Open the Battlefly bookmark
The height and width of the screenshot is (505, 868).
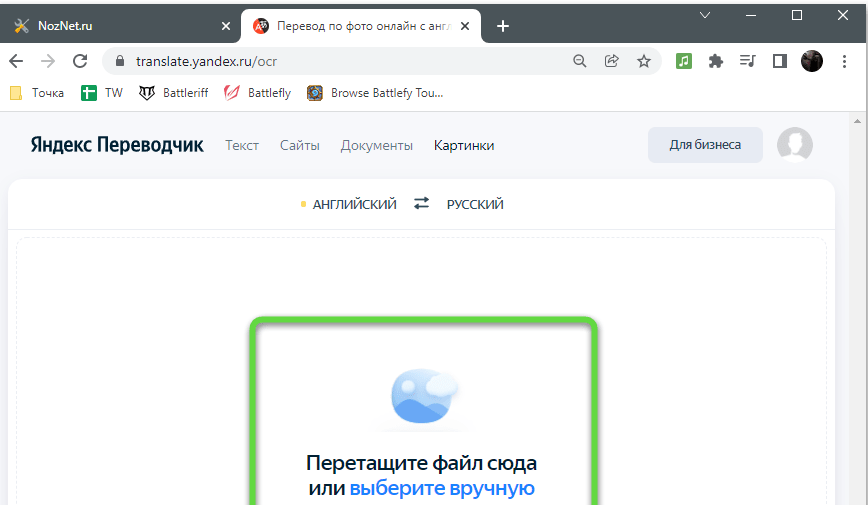258,93
